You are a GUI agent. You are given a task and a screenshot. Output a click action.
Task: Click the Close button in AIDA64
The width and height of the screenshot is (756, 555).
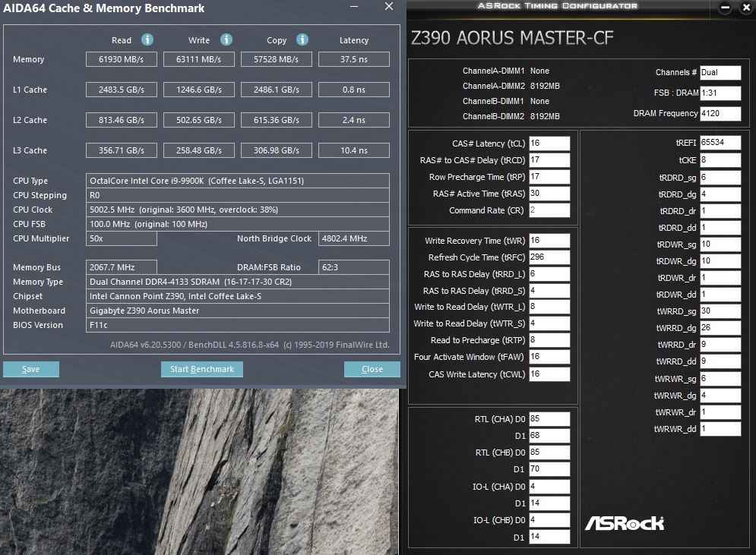(x=372, y=369)
